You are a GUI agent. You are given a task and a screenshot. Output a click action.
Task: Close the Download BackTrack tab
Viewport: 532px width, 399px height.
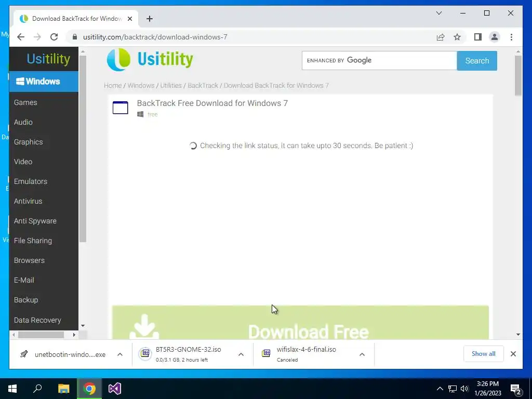[129, 19]
